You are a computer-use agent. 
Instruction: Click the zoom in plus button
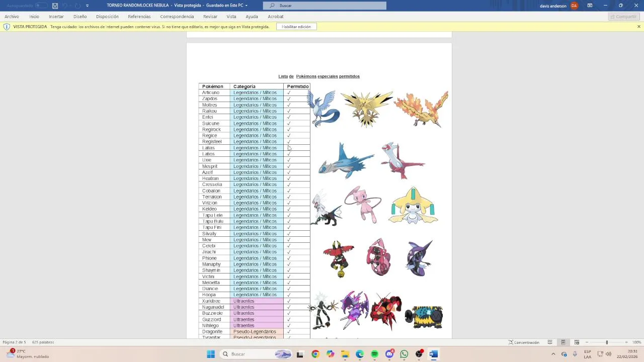pos(626,342)
